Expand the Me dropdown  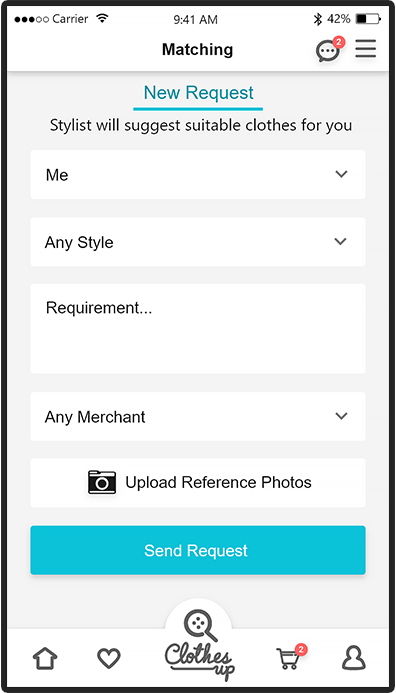coord(198,175)
